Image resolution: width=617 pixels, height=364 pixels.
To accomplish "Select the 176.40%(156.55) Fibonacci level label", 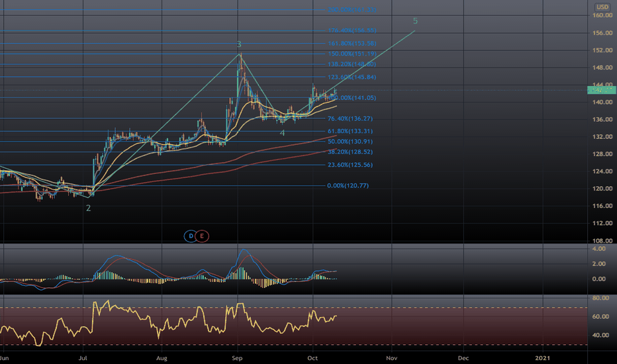I will (x=352, y=30).
